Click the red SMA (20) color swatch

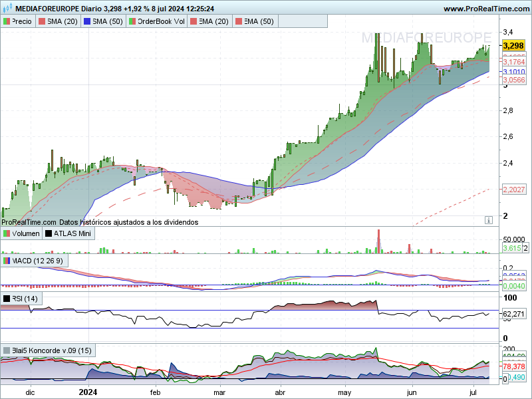(x=42, y=21)
